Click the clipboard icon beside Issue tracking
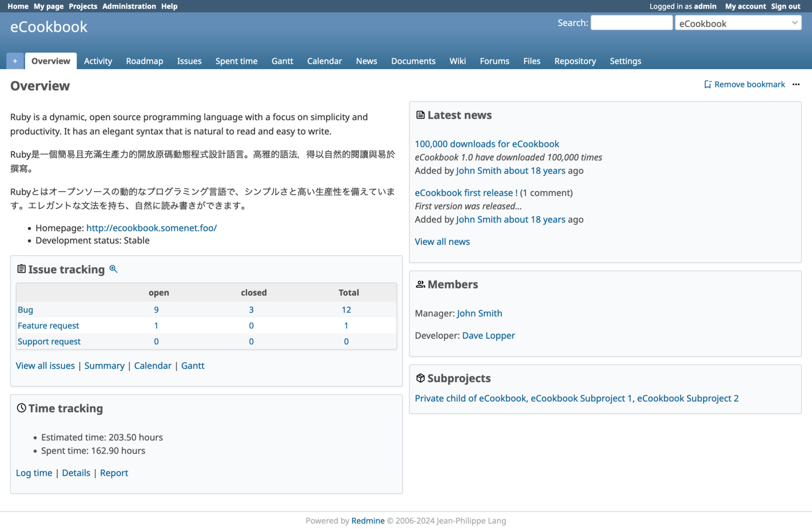 21,269
